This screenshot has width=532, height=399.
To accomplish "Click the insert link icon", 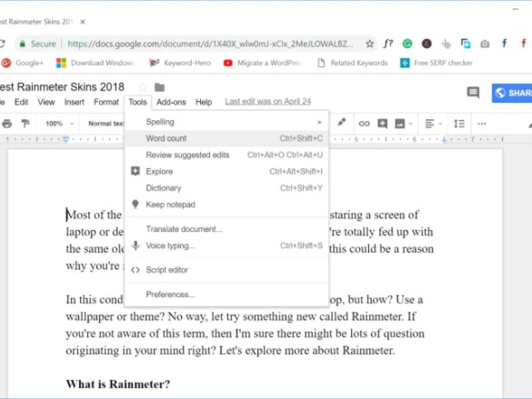I will (x=364, y=124).
